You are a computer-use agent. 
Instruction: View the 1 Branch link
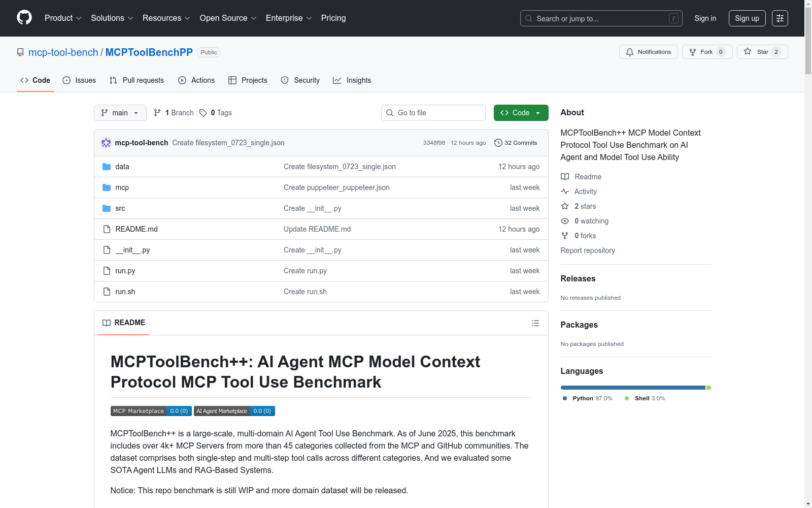174,113
